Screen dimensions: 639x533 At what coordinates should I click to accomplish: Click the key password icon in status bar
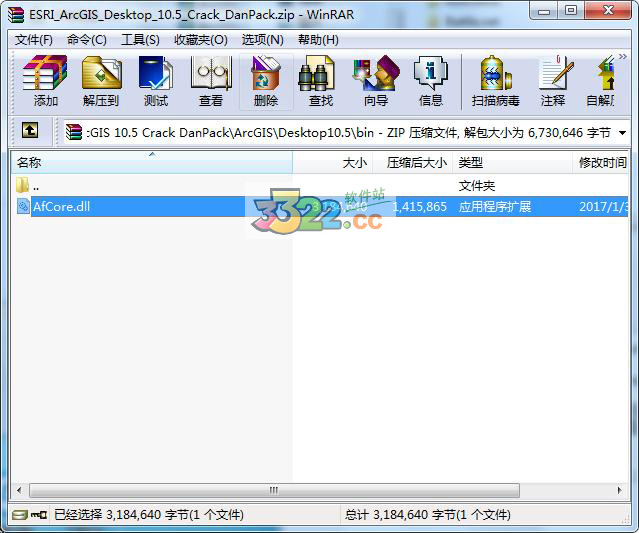[x=39, y=515]
